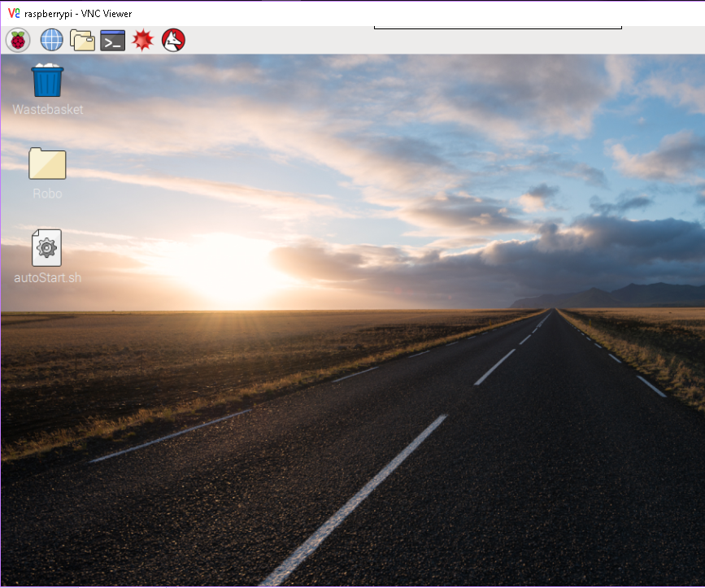Reveal the collapsed VNC toolbar at top center
The width and height of the screenshot is (705, 588).
[497, 24]
